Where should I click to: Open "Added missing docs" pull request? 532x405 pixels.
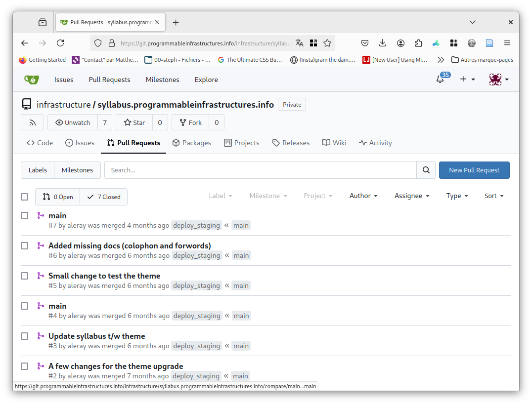(130, 245)
